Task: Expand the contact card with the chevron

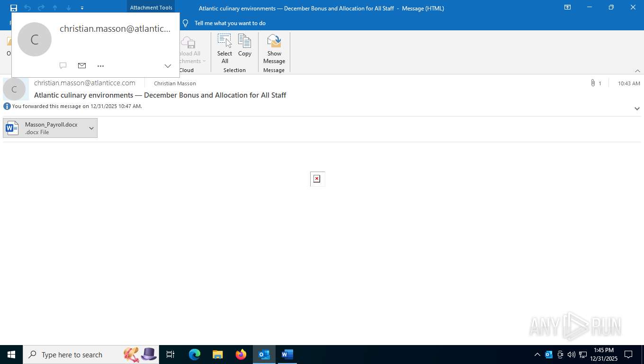Action: (x=168, y=66)
